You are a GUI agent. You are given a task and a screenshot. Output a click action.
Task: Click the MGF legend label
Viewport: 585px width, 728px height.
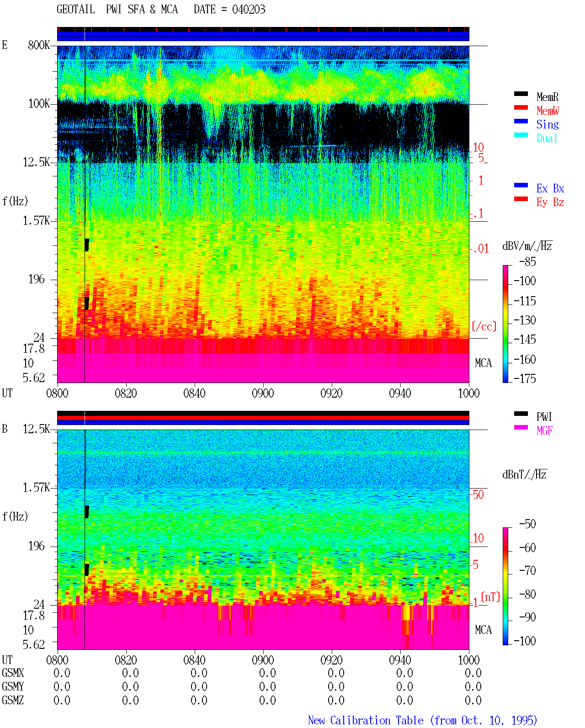[545, 430]
